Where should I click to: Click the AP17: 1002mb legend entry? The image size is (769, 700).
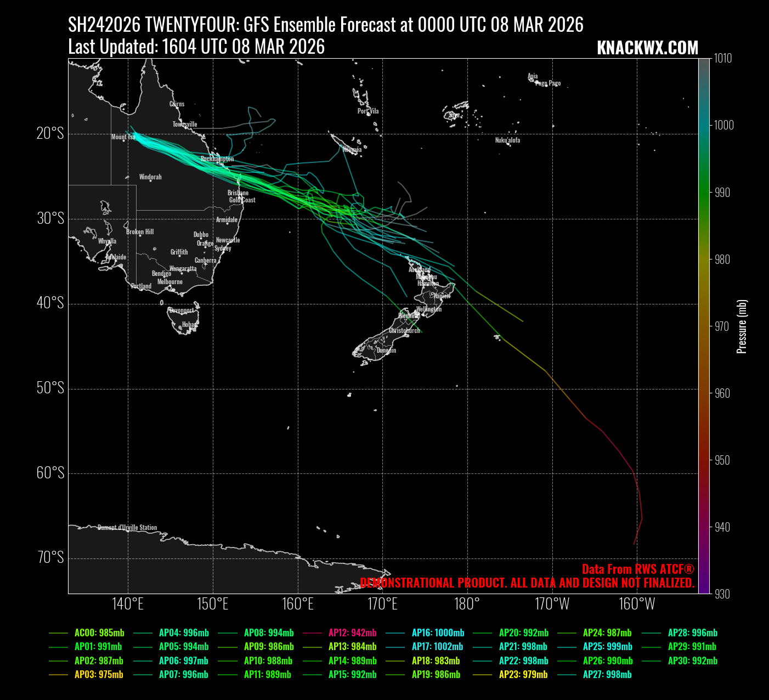(x=437, y=647)
